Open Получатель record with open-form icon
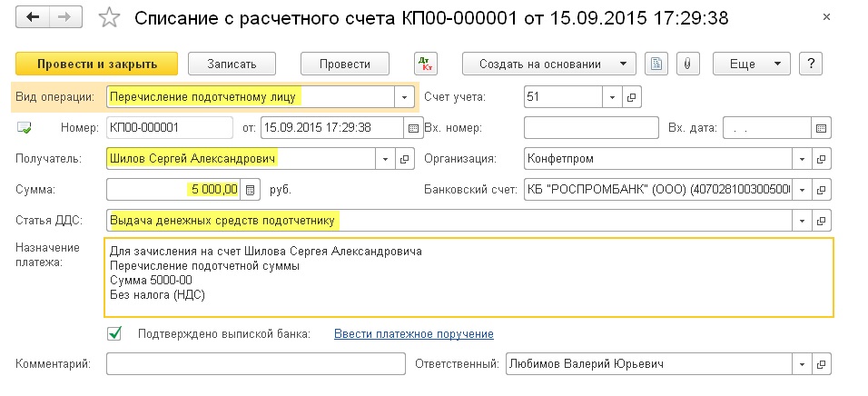The image size is (868, 396). point(405,159)
